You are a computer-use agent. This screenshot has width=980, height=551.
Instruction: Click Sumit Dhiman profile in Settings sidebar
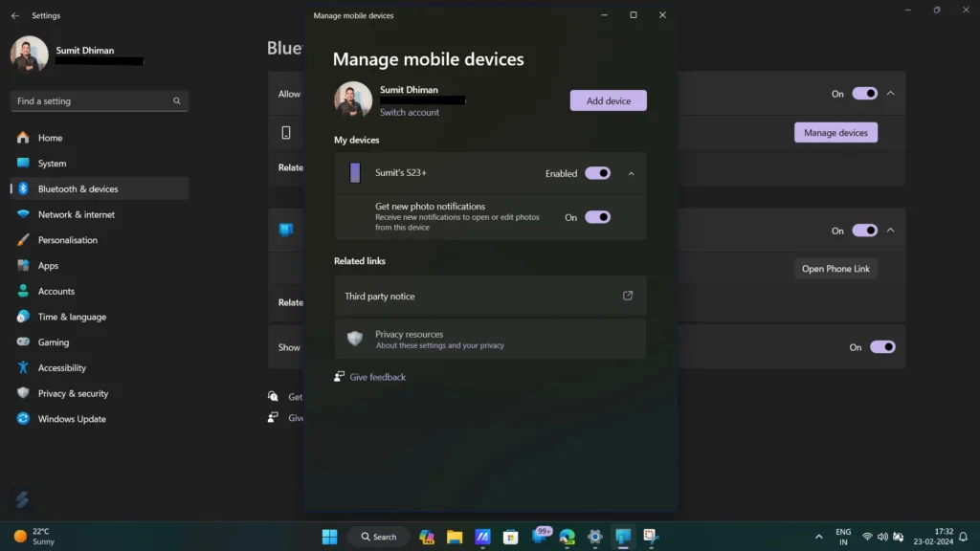coord(78,54)
